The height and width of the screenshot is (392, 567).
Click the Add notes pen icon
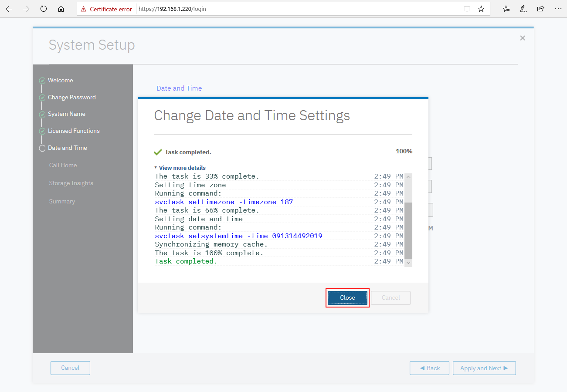(523, 9)
